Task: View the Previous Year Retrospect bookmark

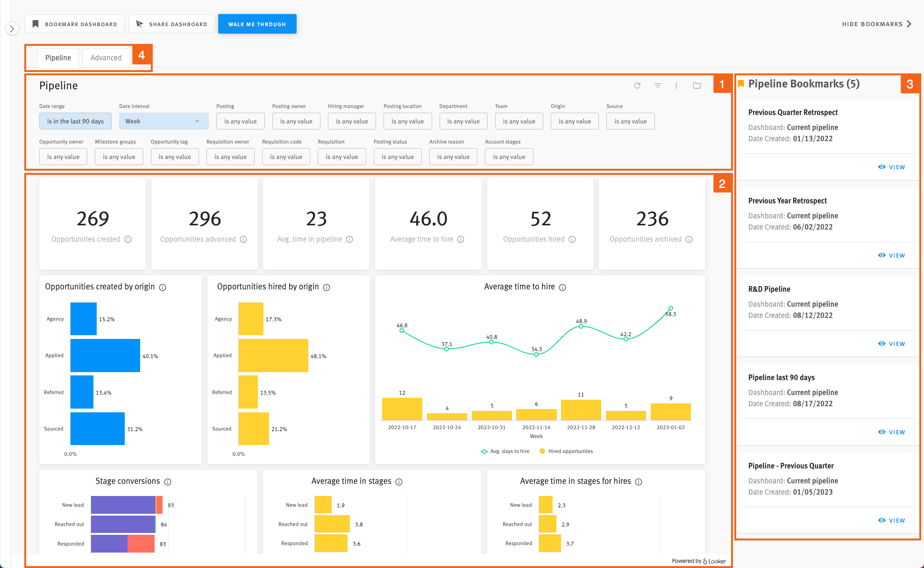Action: coord(892,255)
